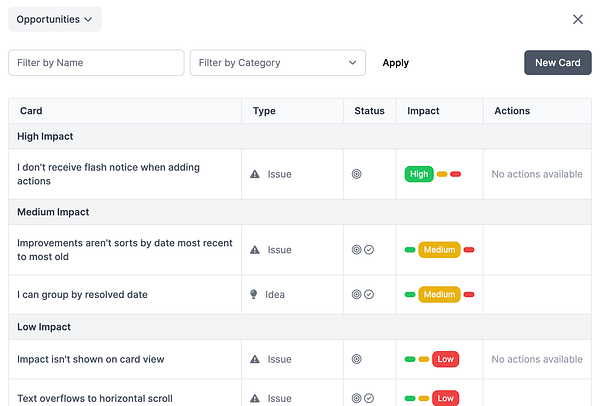Click the High Impact group row
The image size is (600, 406).
(x=45, y=136)
